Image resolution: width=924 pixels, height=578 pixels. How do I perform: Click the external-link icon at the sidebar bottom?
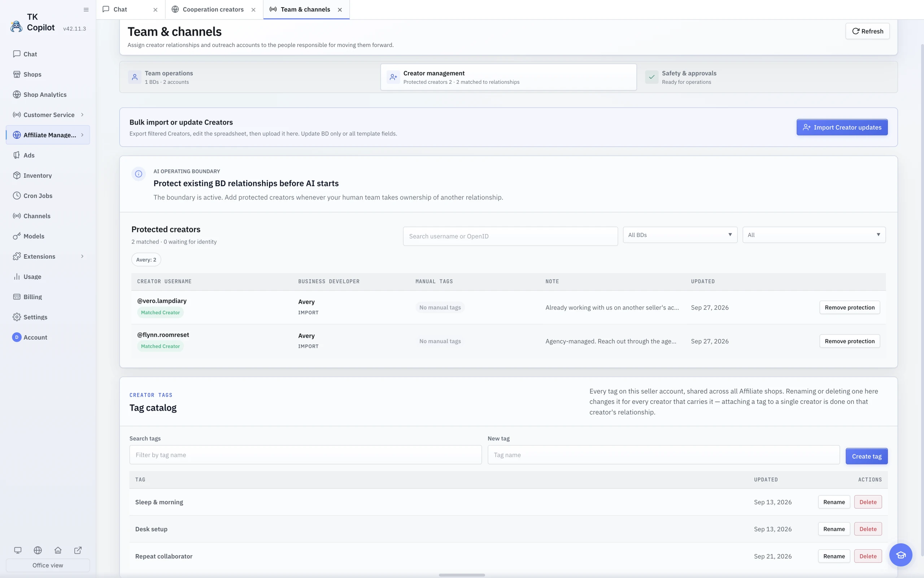click(78, 550)
